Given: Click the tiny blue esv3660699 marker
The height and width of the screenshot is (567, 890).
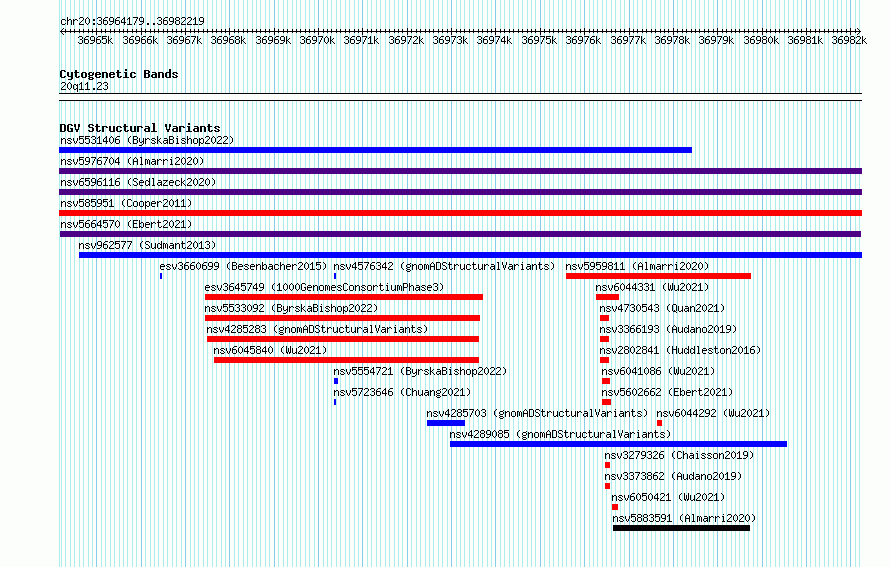Looking at the screenshot, I should [x=161, y=276].
